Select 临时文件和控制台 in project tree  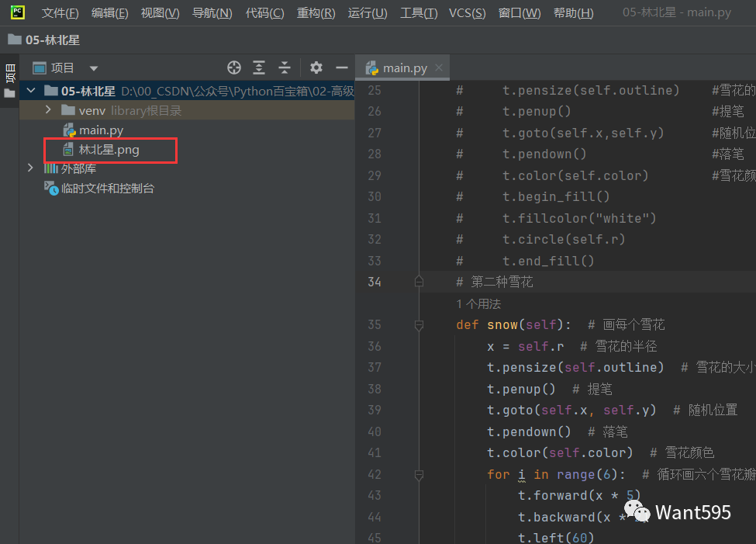[107, 188]
